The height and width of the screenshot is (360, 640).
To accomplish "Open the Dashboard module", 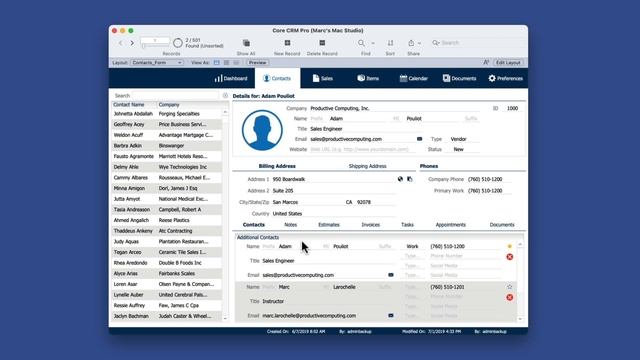I will [231, 78].
